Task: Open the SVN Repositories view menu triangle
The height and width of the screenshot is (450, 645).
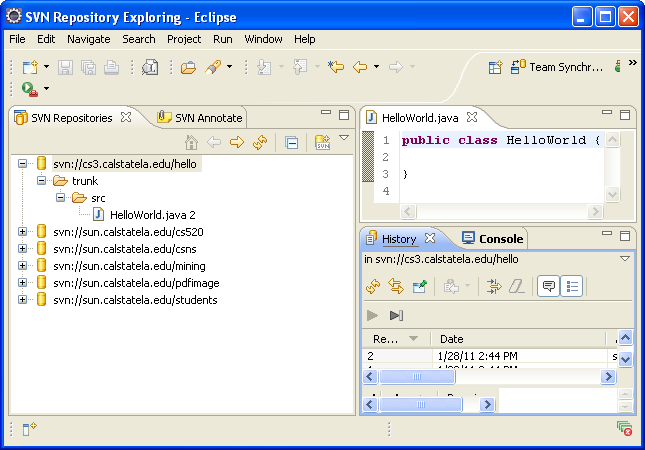Action: 344,138
